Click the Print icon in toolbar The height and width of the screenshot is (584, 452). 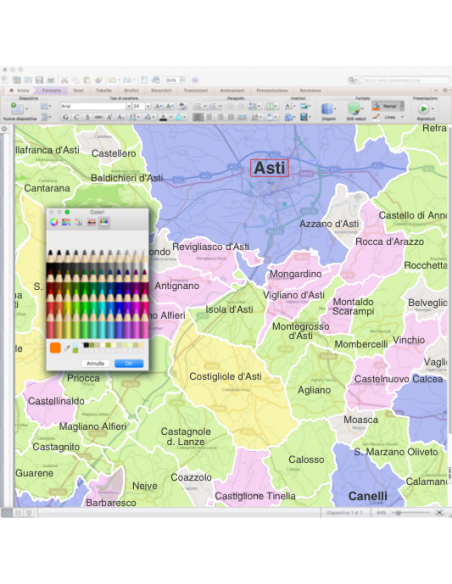[51, 80]
